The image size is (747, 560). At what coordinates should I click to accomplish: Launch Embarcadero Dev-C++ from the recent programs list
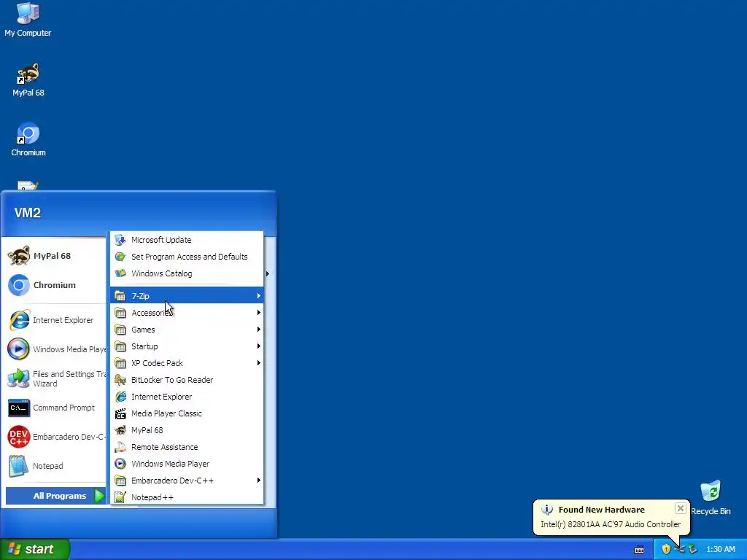55,437
